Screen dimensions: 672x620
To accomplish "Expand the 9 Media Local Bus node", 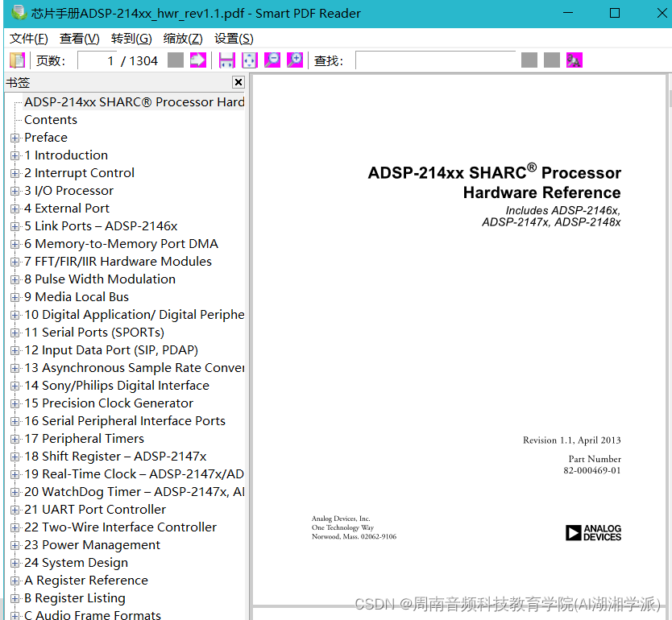I will pyautogui.click(x=15, y=297).
